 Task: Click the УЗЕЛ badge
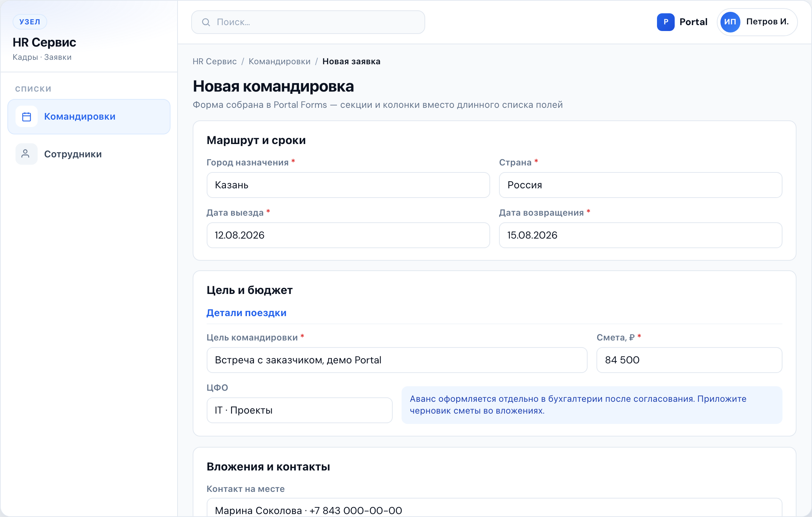[30, 22]
